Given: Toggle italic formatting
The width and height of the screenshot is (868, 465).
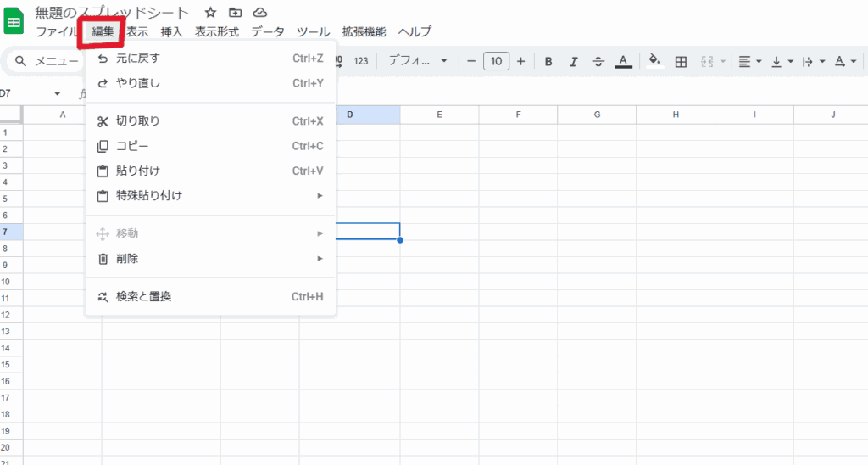Looking at the screenshot, I should coord(574,62).
